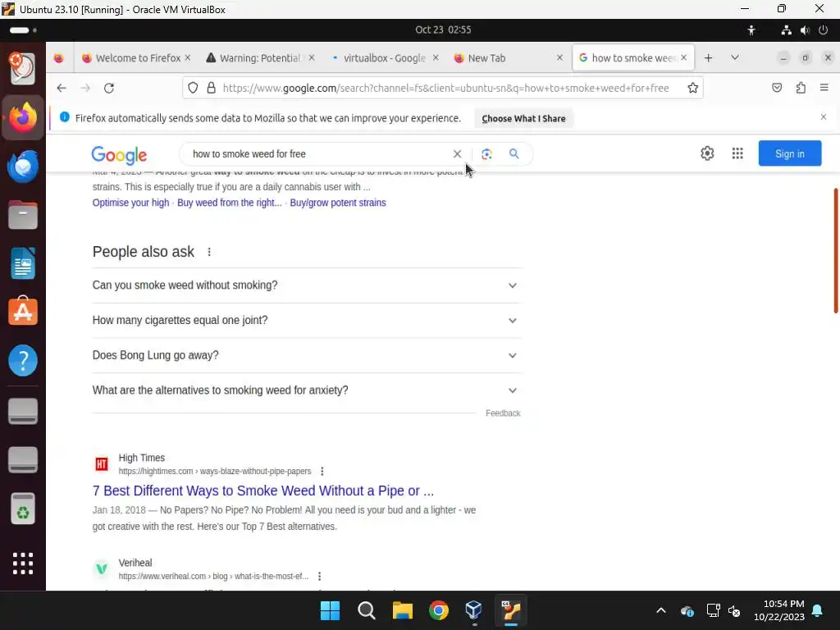Reload the current Google page
This screenshot has height=630, width=840.
pyautogui.click(x=109, y=88)
